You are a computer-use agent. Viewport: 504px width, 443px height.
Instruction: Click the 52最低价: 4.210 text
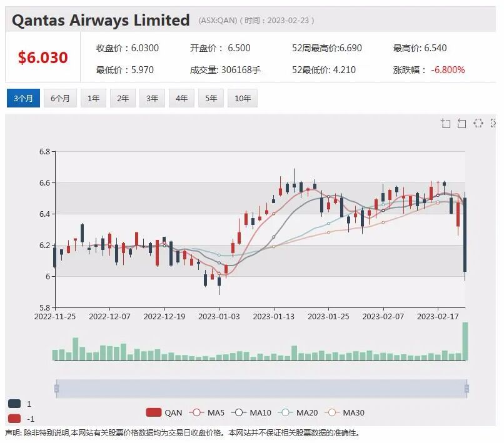coord(324,70)
